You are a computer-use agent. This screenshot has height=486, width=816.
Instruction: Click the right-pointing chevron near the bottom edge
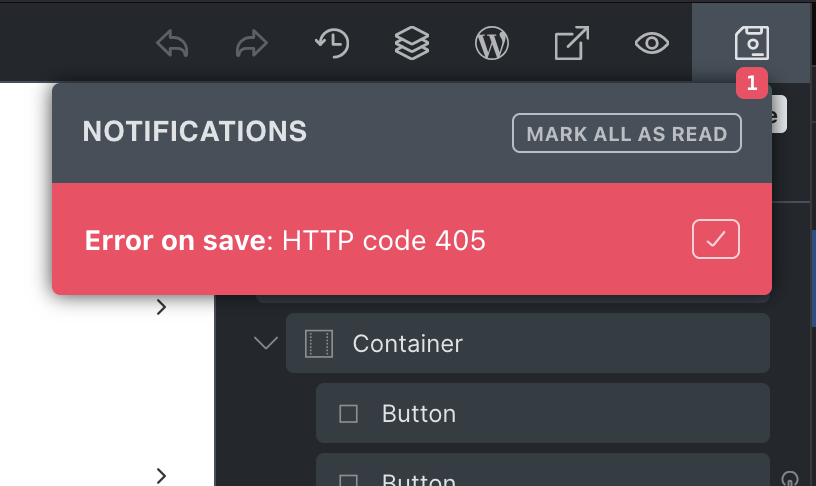point(161,476)
